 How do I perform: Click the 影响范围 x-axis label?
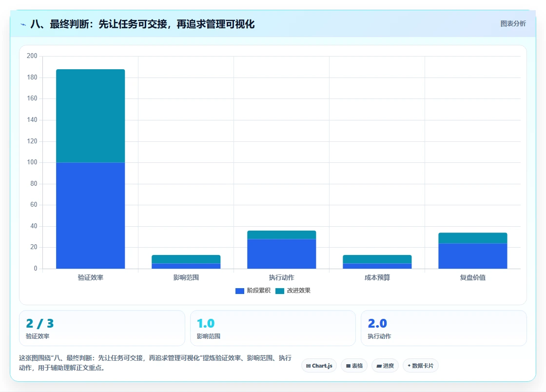(186, 277)
